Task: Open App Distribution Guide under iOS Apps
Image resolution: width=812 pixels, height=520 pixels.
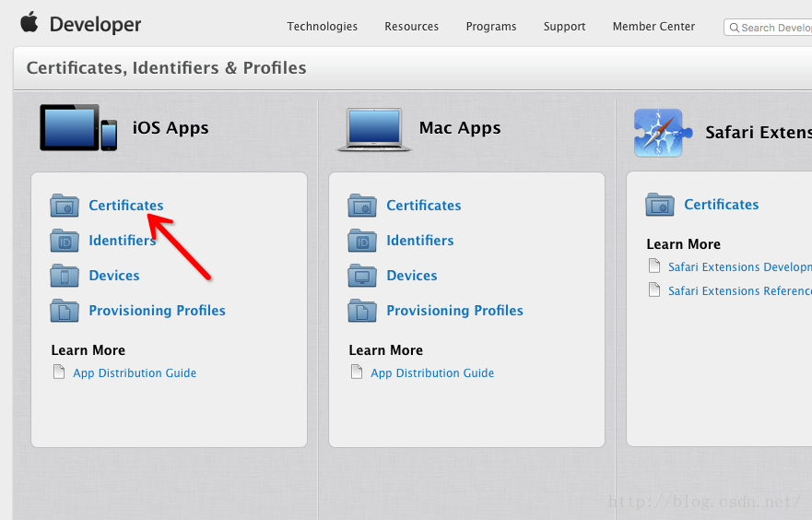Action: point(135,372)
